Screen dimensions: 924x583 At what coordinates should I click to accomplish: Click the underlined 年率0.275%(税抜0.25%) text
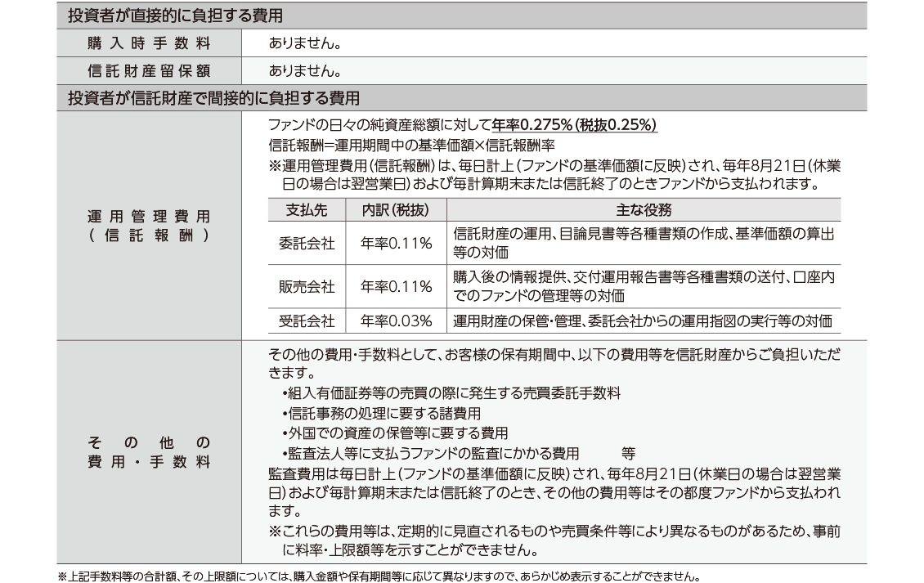[575, 126]
